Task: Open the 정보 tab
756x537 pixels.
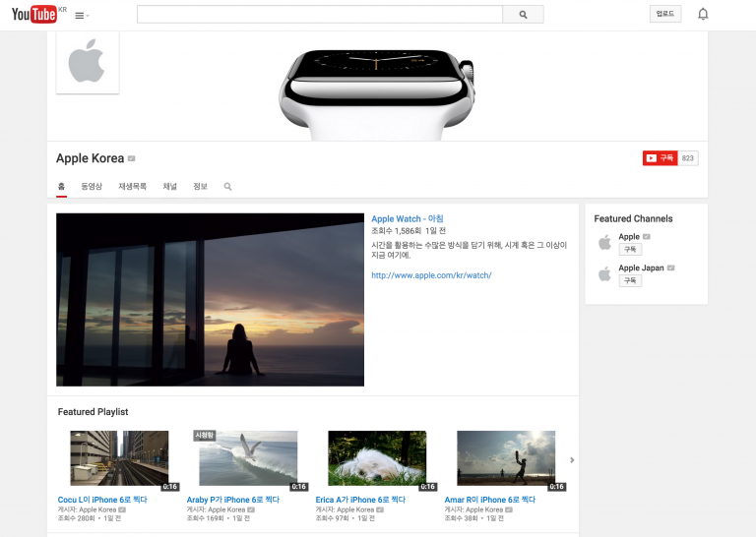Action: point(200,187)
